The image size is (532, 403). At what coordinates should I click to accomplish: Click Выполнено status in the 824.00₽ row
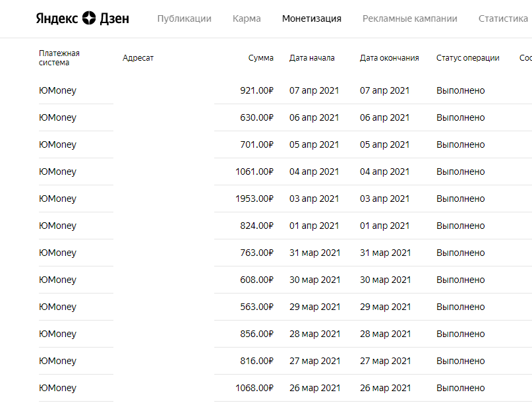coord(460,226)
